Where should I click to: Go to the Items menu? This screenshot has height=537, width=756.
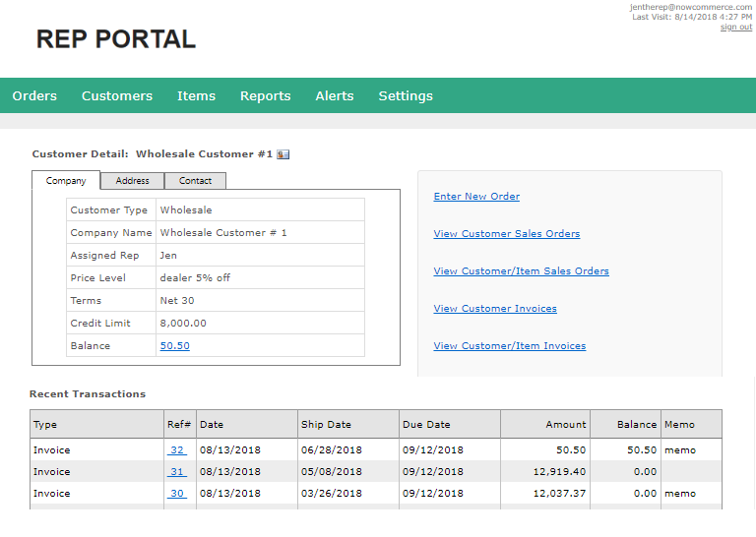tap(196, 96)
